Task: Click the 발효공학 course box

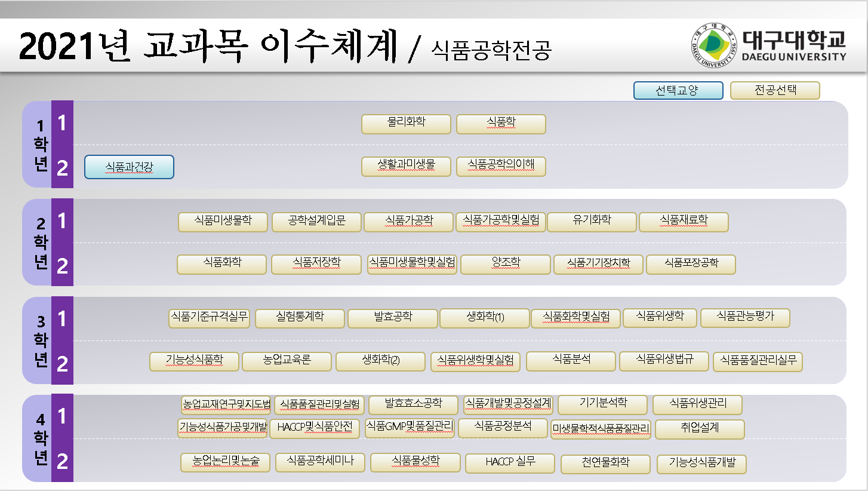Action: click(x=392, y=318)
